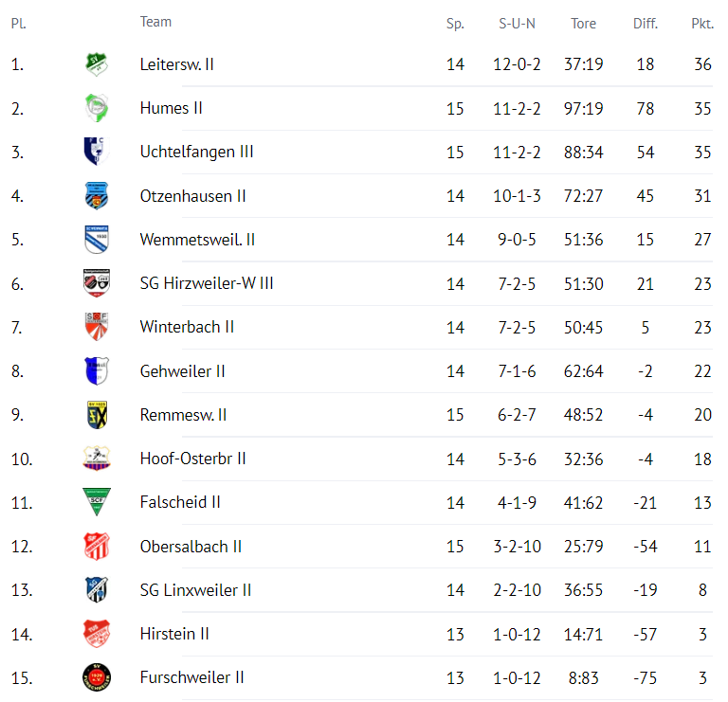Click the SG Hirzweiler-W III crest
Screen dimensions: 728x702
click(97, 283)
